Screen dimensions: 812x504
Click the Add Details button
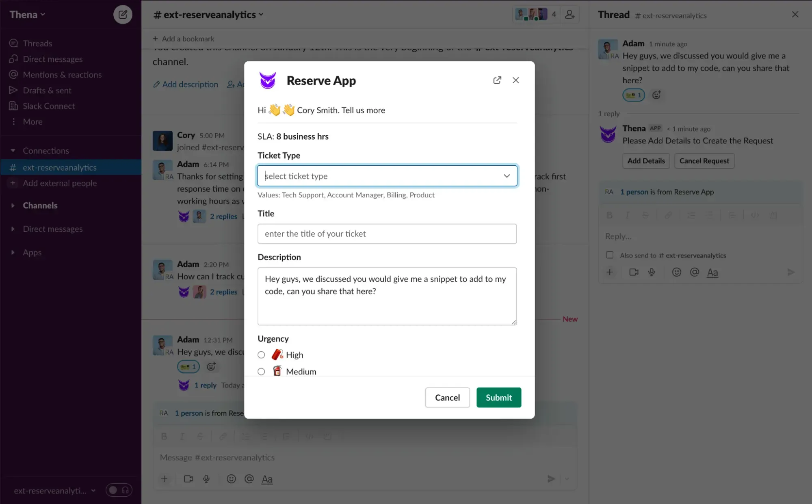click(646, 161)
